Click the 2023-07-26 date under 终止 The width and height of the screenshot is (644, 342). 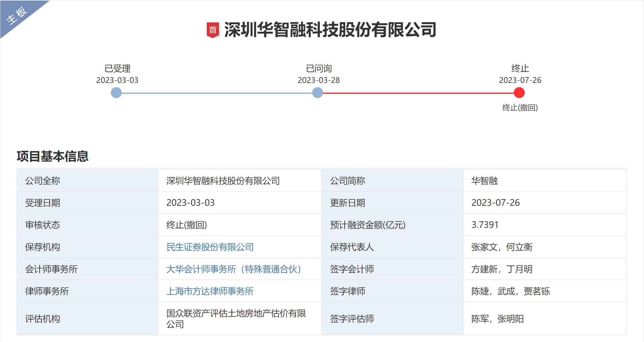coord(520,80)
